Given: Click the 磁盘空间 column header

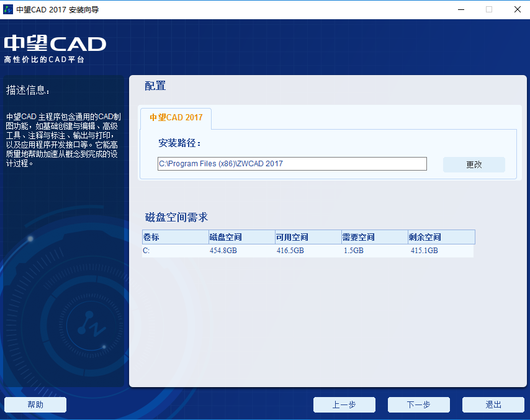Looking at the screenshot, I should [x=225, y=237].
